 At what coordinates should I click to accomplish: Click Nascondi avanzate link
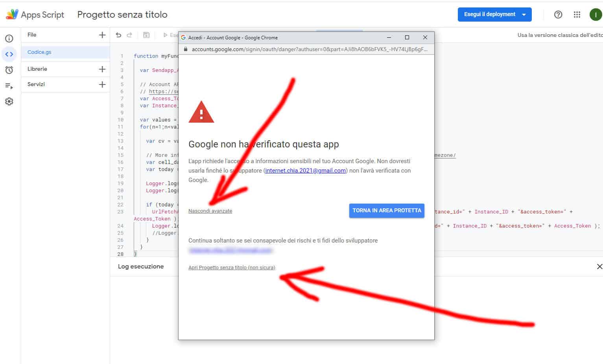coord(210,211)
